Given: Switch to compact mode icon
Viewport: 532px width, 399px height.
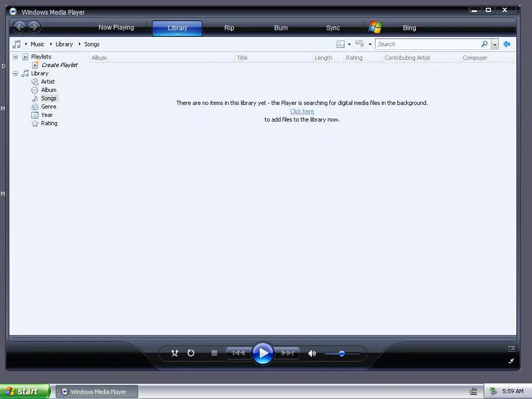Looking at the screenshot, I should [511, 361].
